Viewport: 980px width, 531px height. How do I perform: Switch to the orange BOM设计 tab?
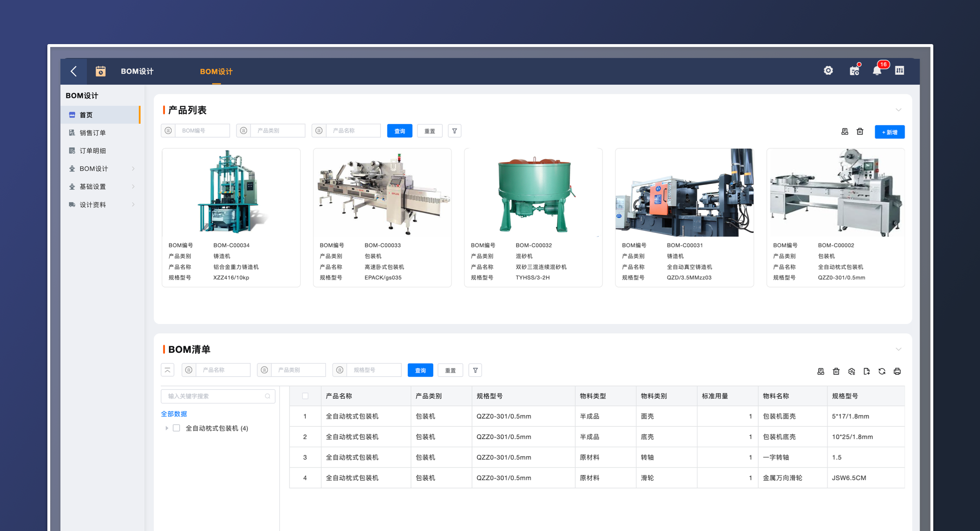coord(216,71)
